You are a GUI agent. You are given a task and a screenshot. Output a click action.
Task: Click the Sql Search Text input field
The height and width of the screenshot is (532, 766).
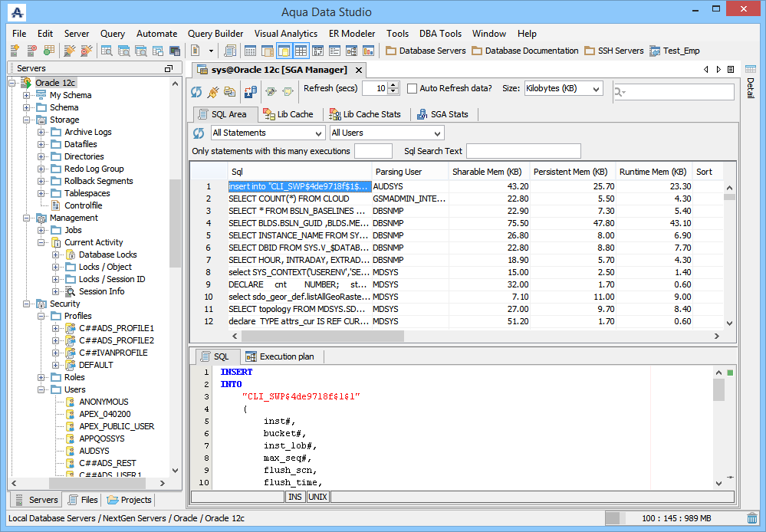tap(523, 151)
